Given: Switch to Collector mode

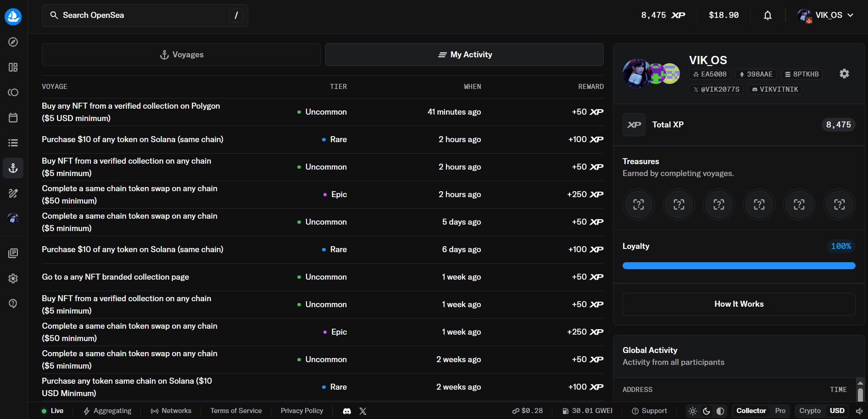Looking at the screenshot, I should 751,411.
